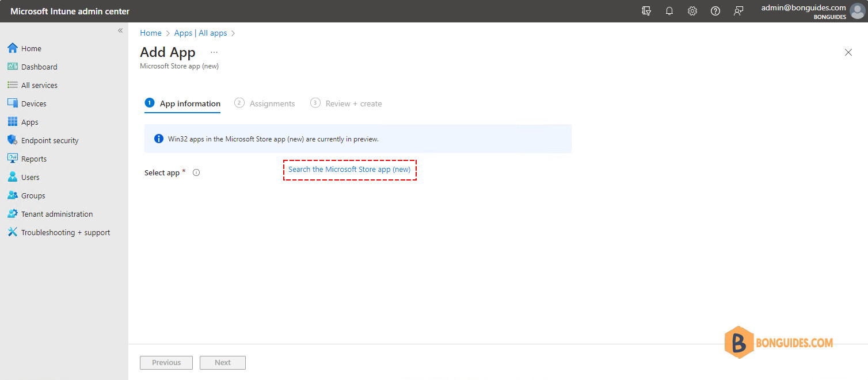Click the Troubleshooting + support tools icon
This screenshot has height=380, width=868.
point(13,232)
